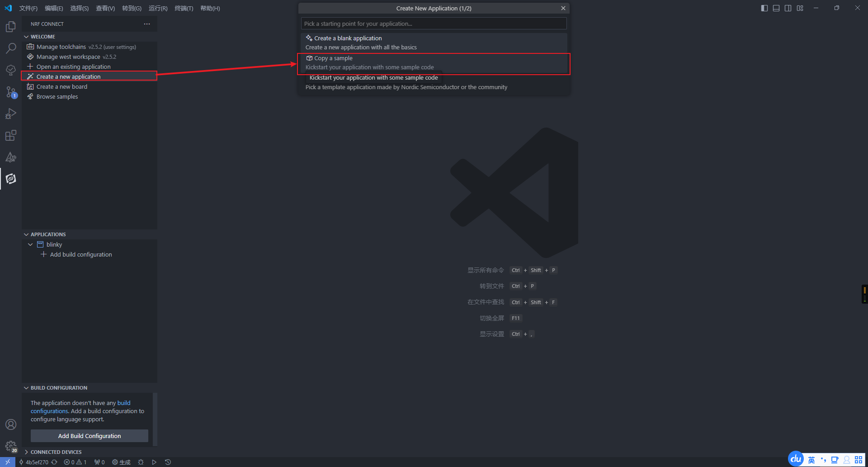
Task: Click Create a new application
Action: point(90,76)
